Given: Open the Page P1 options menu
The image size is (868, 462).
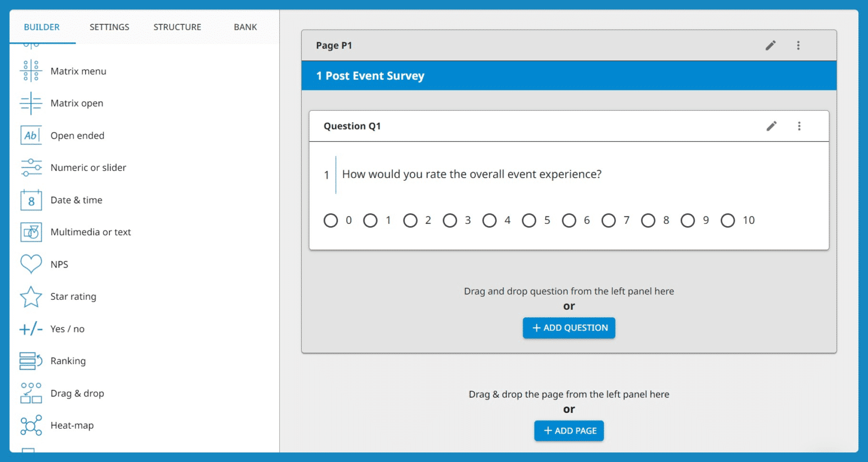Looking at the screenshot, I should coord(798,45).
